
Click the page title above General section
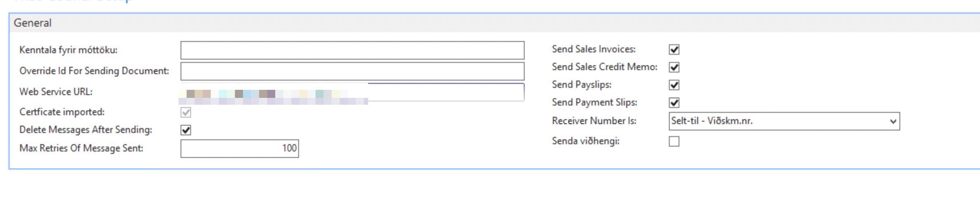tap(73, 1)
